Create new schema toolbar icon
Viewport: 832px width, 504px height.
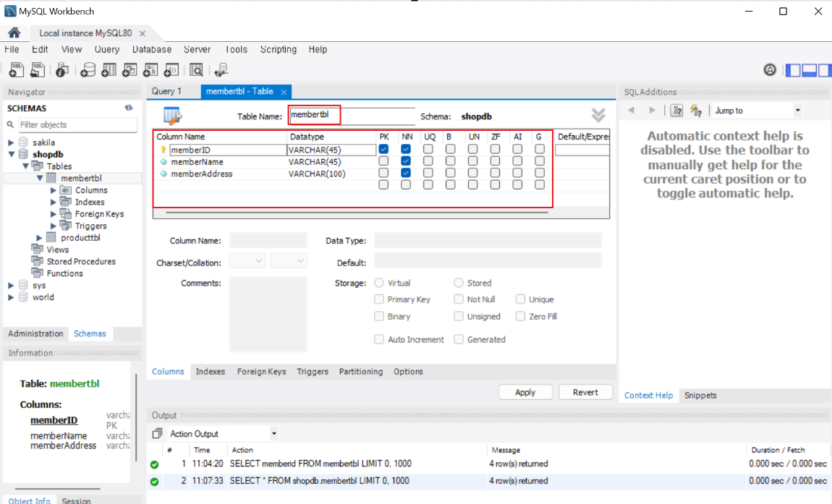pyautogui.click(x=88, y=69)
